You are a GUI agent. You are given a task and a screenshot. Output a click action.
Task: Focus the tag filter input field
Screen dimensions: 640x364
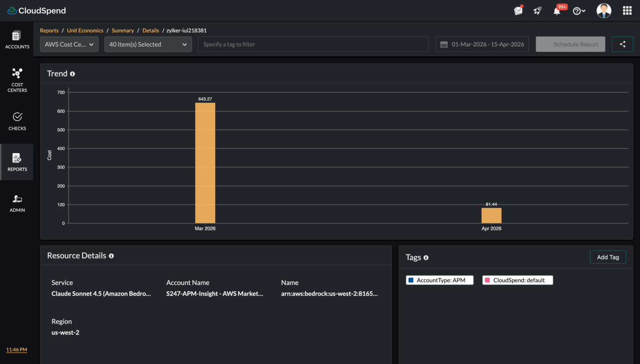[x=313, y=44]
